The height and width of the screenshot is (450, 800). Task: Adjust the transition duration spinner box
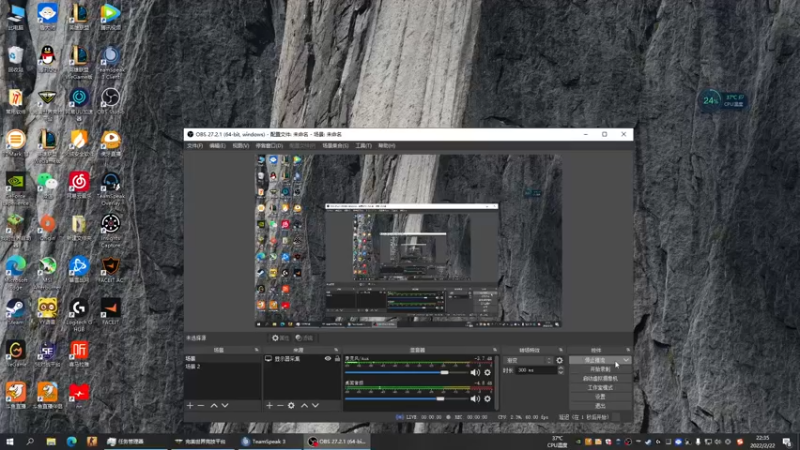pos(534,370)
